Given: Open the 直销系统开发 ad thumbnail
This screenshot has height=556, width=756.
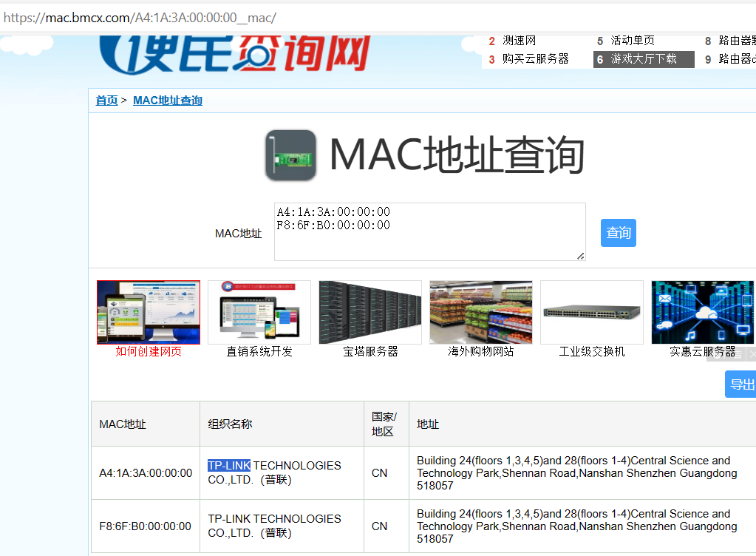Looking at the screenshot, I should (259, 313).
